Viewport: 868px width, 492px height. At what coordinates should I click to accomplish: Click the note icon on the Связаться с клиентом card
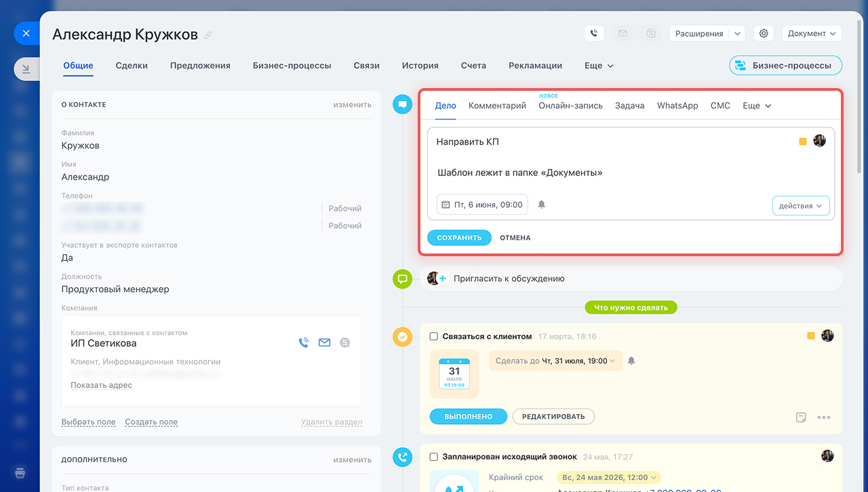tap(801, 417)
